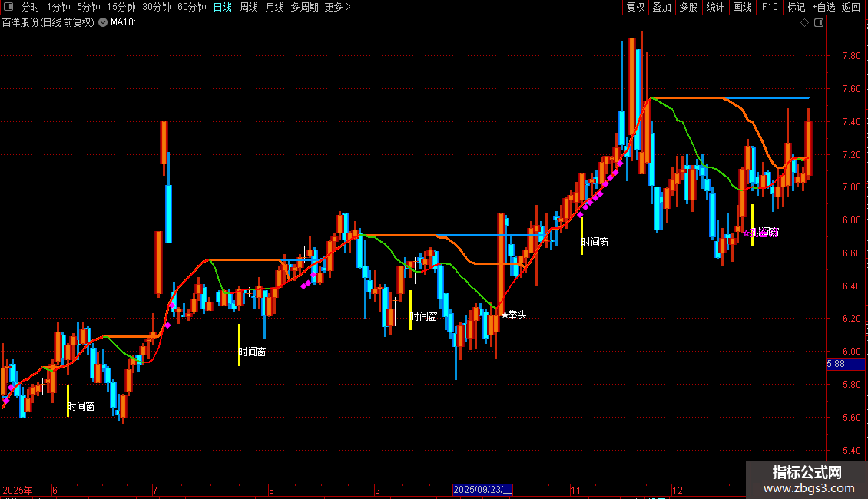Click the 时间窗 label near November
This screenshot has width=868, height=499.
tap(595, 242)
